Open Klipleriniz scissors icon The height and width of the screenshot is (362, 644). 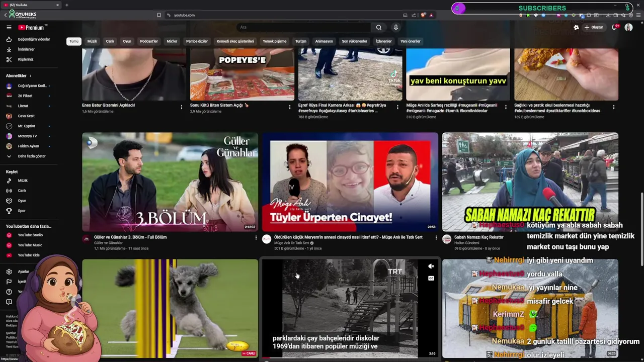pyautogui.click(x=9, y=59)
